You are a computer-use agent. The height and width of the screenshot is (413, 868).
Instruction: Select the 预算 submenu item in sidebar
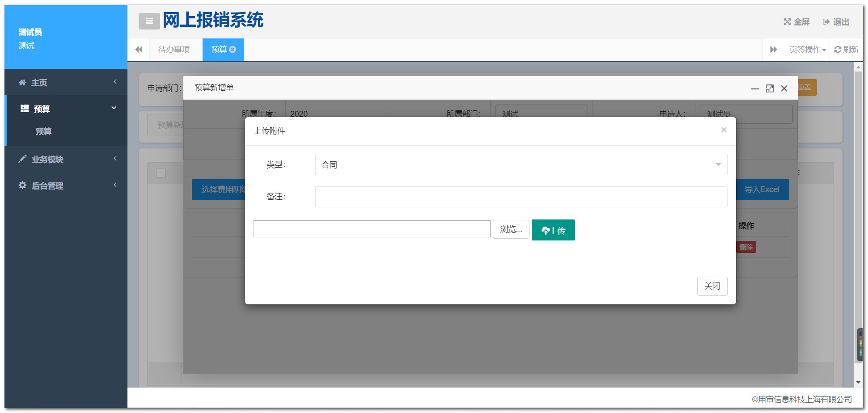point(44,131)
